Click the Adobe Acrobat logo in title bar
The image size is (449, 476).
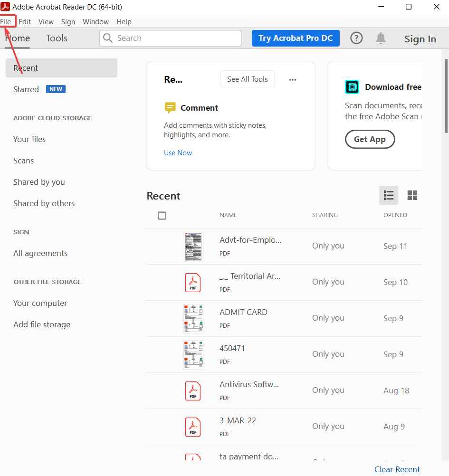(x=5, y=6)
